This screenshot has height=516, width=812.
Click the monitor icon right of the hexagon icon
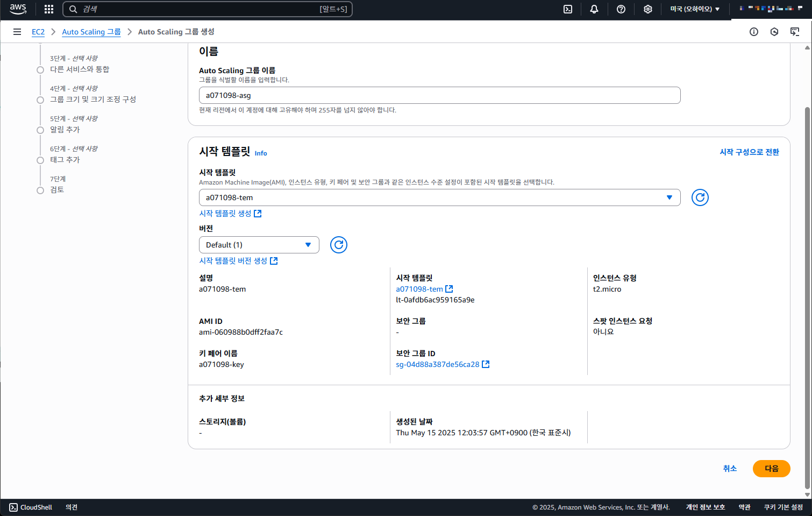point(795,32)
